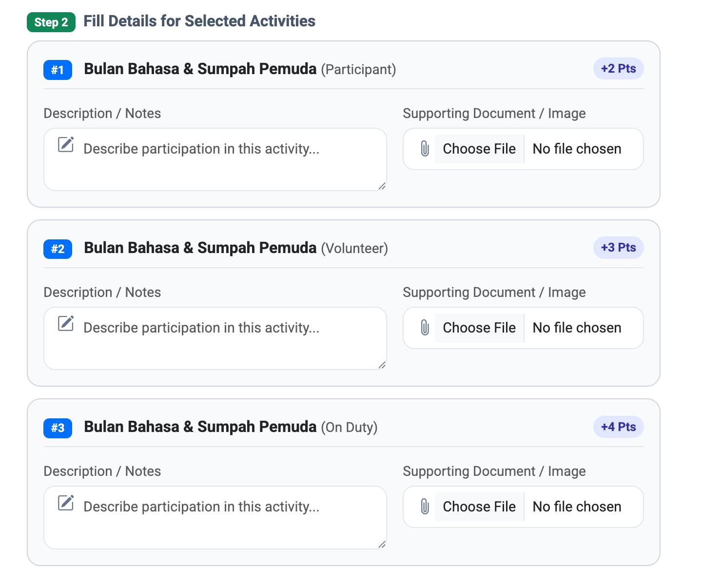This screenshot has height=588, width=702.
Task: Click the +4 Pts badge
Action: coord(618,427)
